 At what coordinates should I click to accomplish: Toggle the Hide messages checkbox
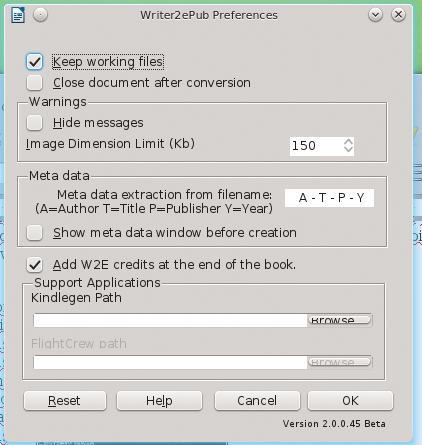(34, 123)
